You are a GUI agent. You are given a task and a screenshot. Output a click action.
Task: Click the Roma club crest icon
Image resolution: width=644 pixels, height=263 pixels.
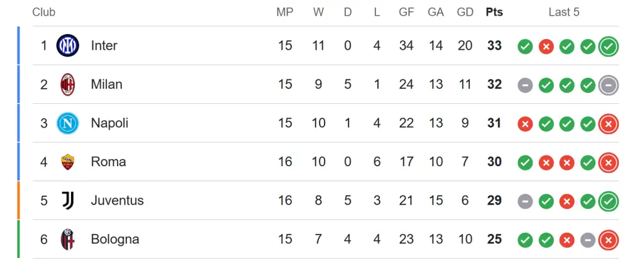[67, 162]
